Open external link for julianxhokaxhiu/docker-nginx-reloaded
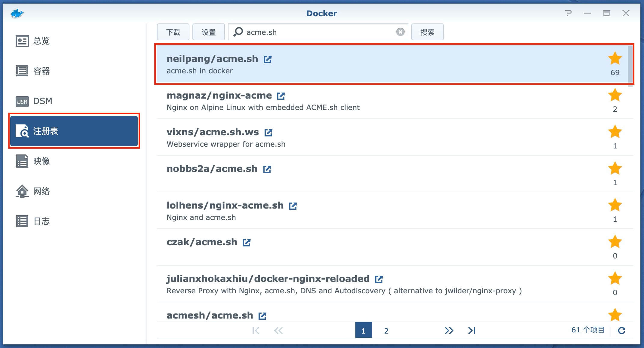 coord(379,279)
